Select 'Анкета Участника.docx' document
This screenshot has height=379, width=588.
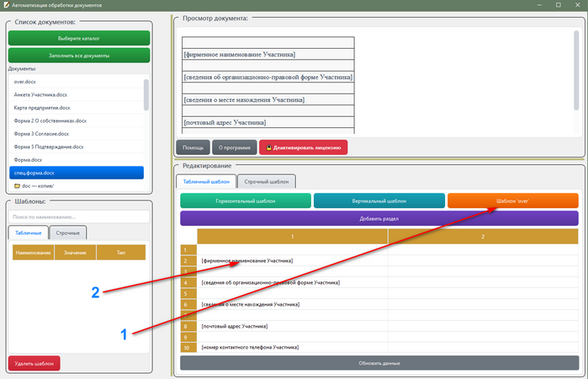76,94
